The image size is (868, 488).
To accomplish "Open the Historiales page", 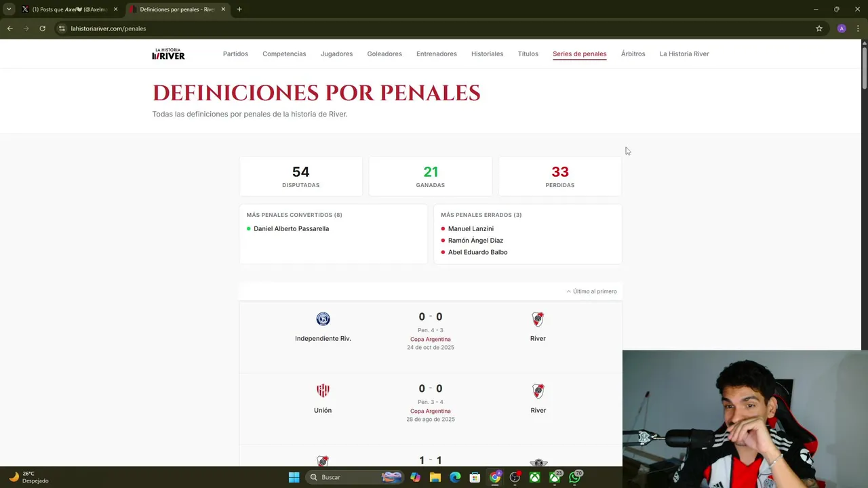I will (487, 54).
